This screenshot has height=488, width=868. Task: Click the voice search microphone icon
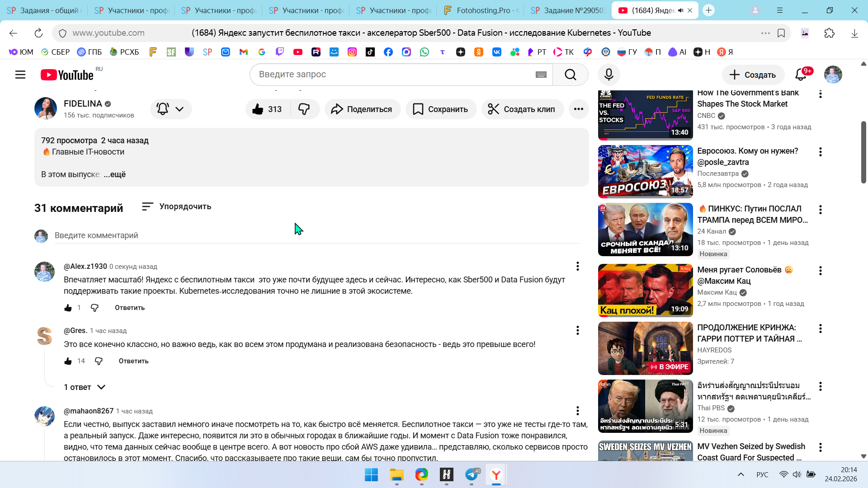tap(609, 75)
